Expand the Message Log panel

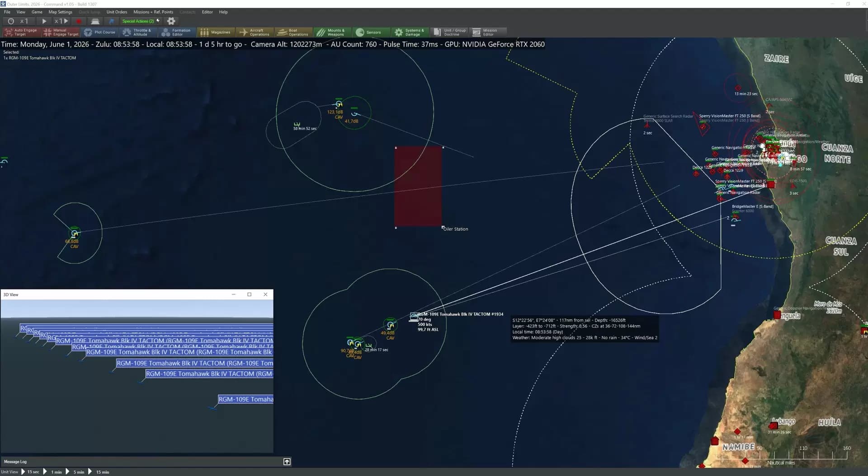pyautogui.click(x=287, y=462)
